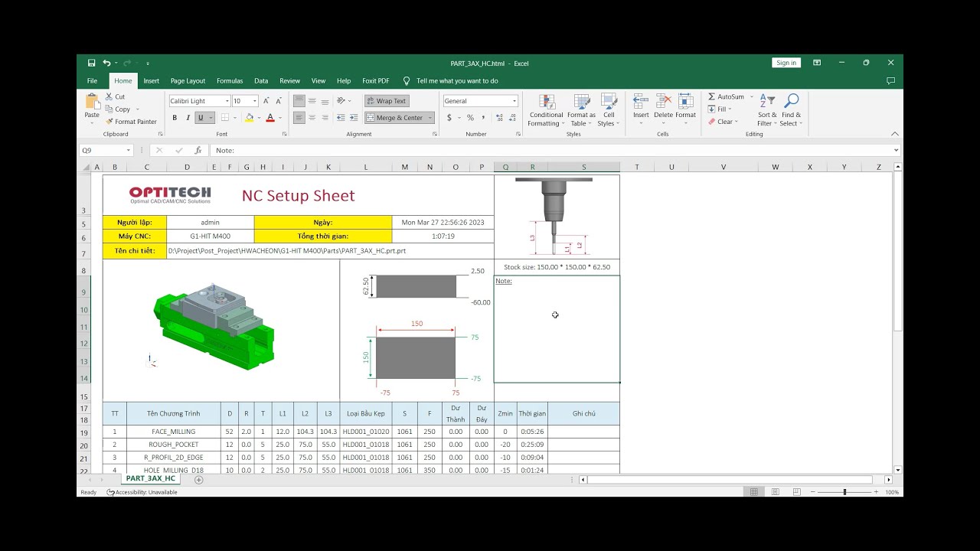Image resolution: width=980 pixels, height=551 pixels.
Task: Open the Insert ribbon tab
Action: click(152, 81)
